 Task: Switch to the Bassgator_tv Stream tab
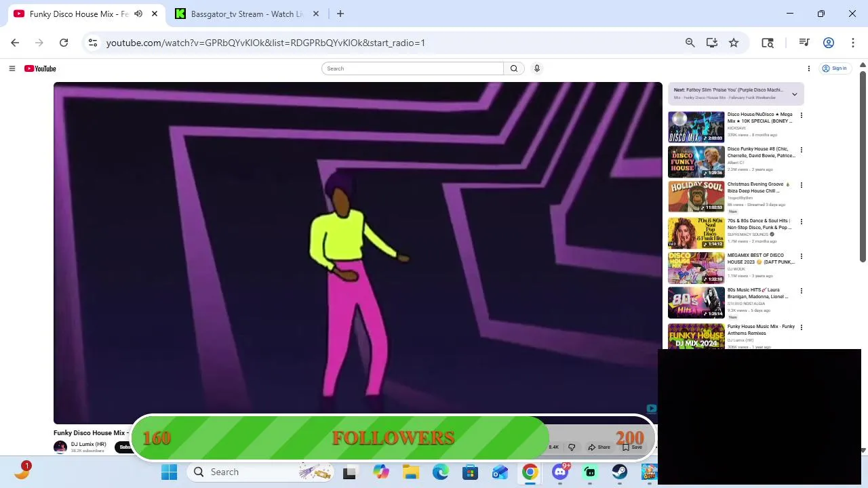point(247,14)
